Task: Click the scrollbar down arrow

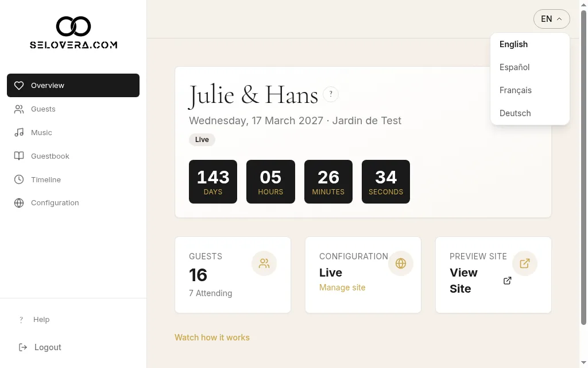Action: coord(583,363)
